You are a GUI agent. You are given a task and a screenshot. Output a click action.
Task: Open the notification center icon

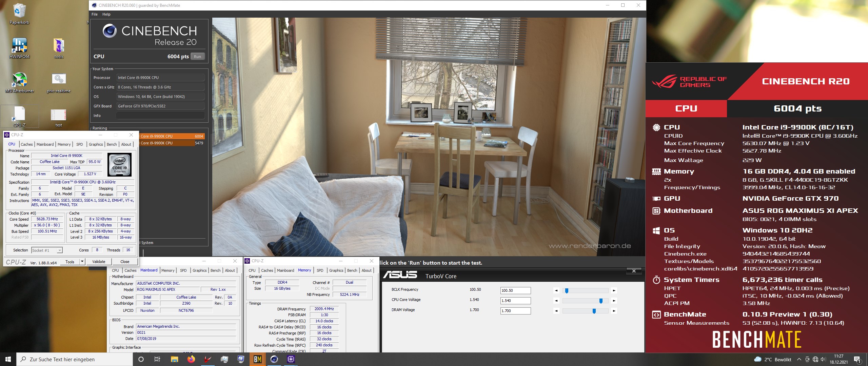click(x=857, y=360)
